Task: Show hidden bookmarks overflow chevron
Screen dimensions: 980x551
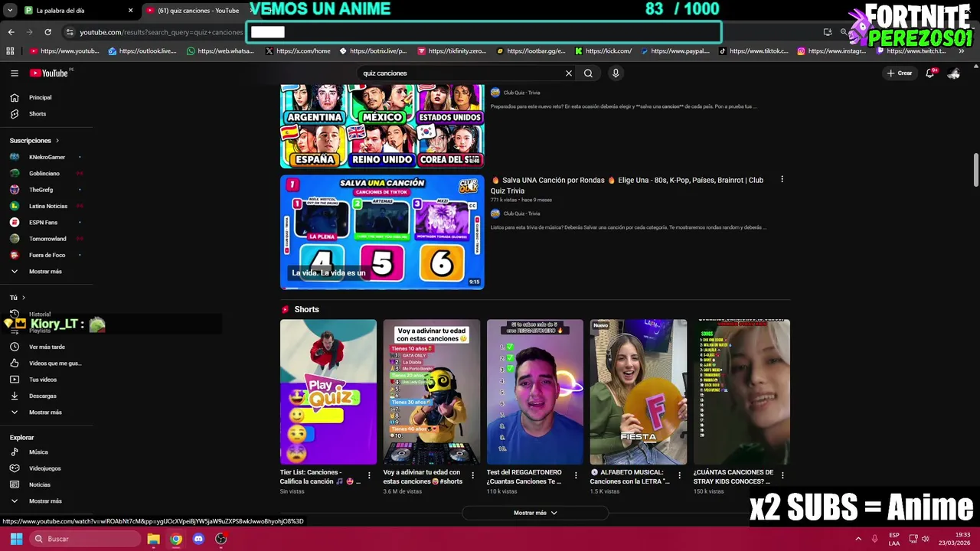Action: click(x=962, y=51)
